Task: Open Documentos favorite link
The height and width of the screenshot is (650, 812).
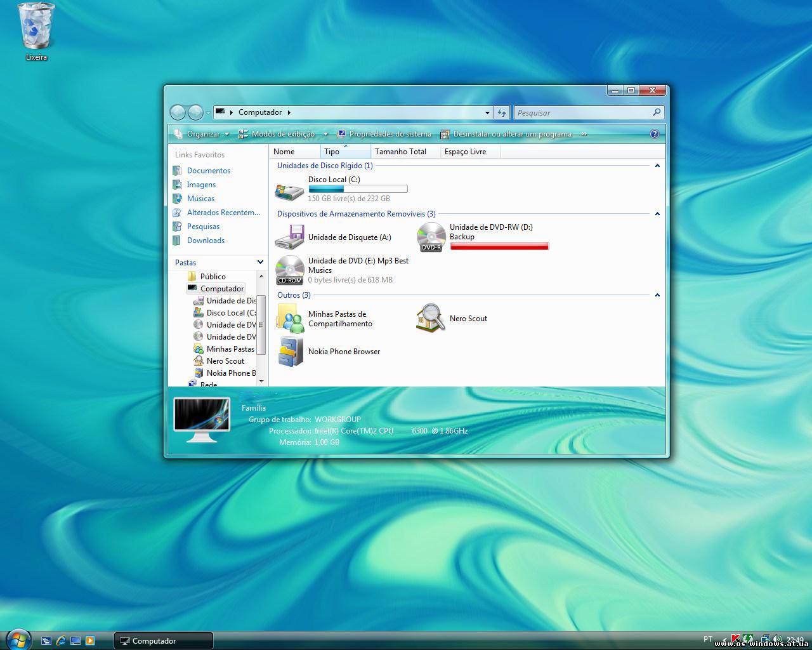Action: point(202,171)
